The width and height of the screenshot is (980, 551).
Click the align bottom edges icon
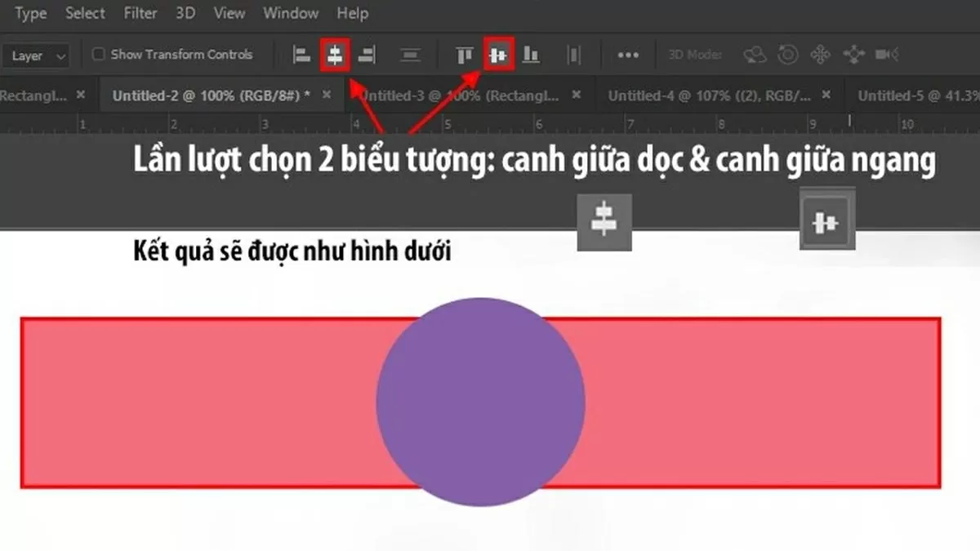coord(532,56)
